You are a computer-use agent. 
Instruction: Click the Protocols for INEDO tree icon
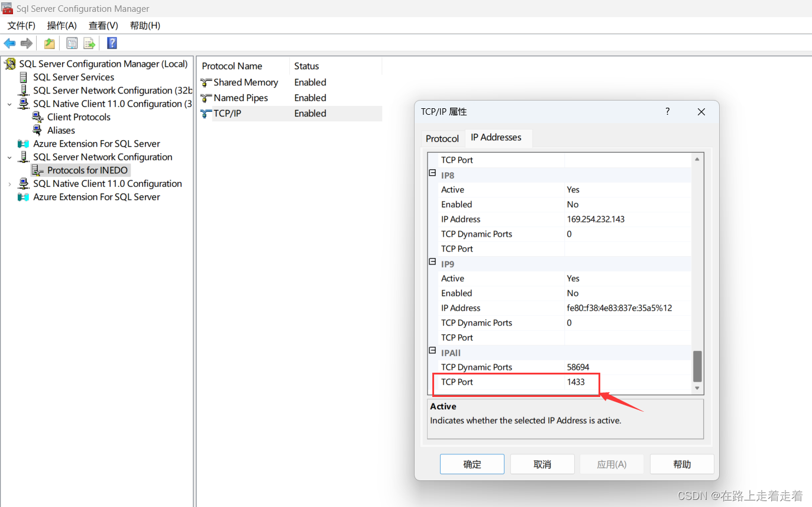click(38, 170)
